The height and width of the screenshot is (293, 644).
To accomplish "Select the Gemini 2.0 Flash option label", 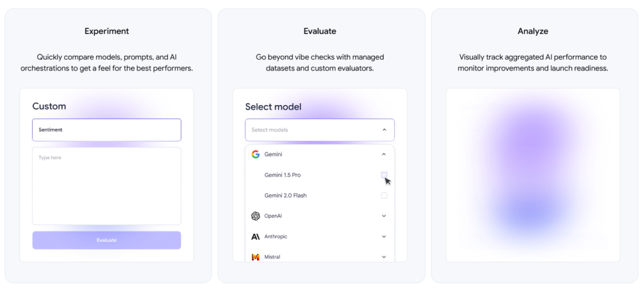I will point(286,196).
